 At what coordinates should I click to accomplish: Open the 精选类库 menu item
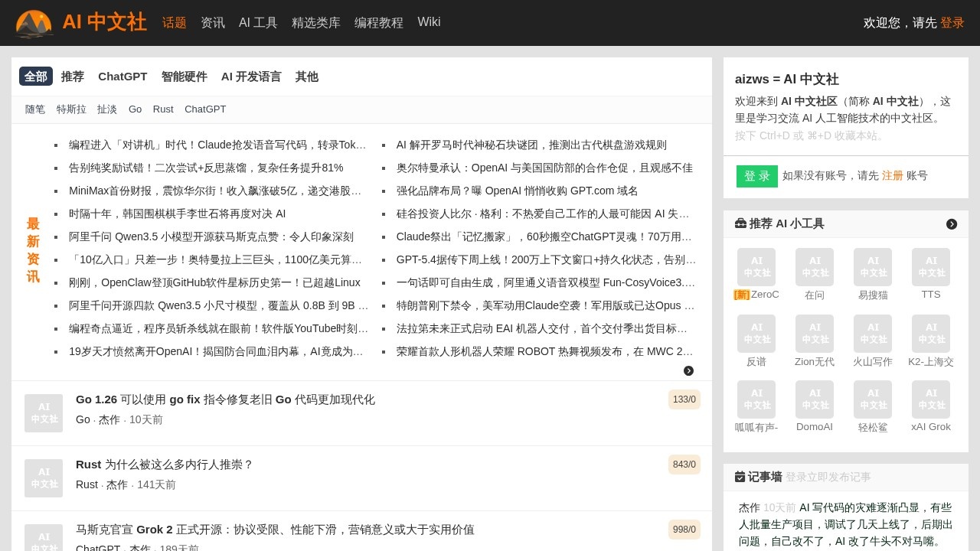pos(316,23)
